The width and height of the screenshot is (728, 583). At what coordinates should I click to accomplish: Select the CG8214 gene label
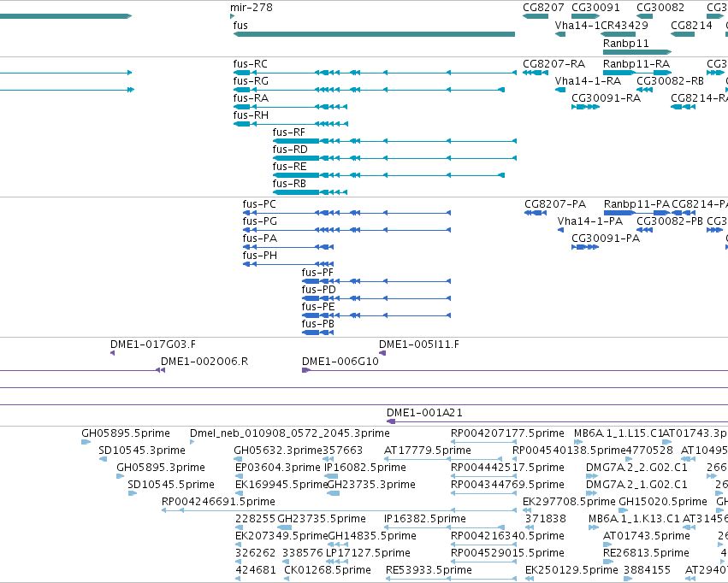pyautogui.click(x=691, y=25)
